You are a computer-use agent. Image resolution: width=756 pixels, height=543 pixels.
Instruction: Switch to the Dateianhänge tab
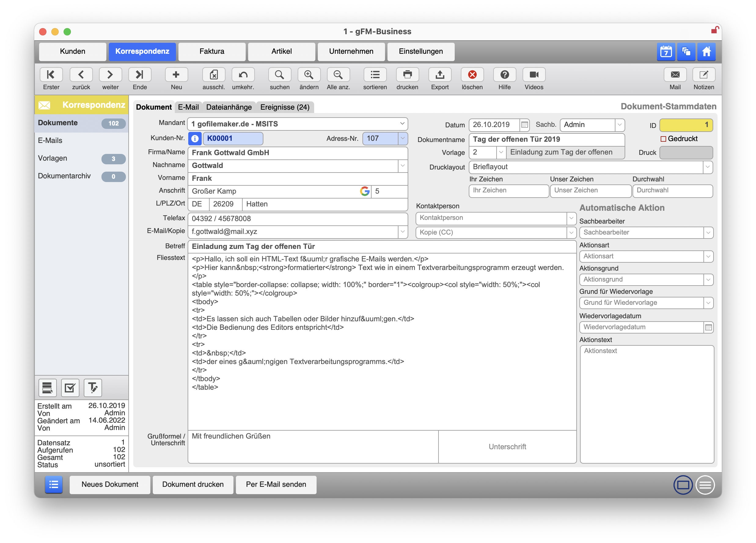(x=229, y=107)
